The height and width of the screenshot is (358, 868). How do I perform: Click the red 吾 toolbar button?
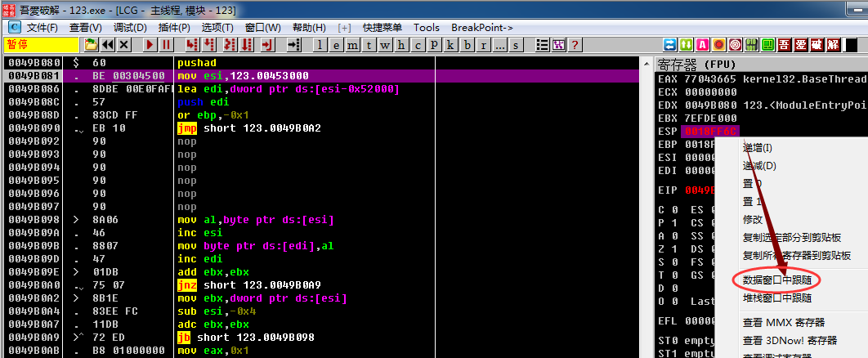coord(785,45)
